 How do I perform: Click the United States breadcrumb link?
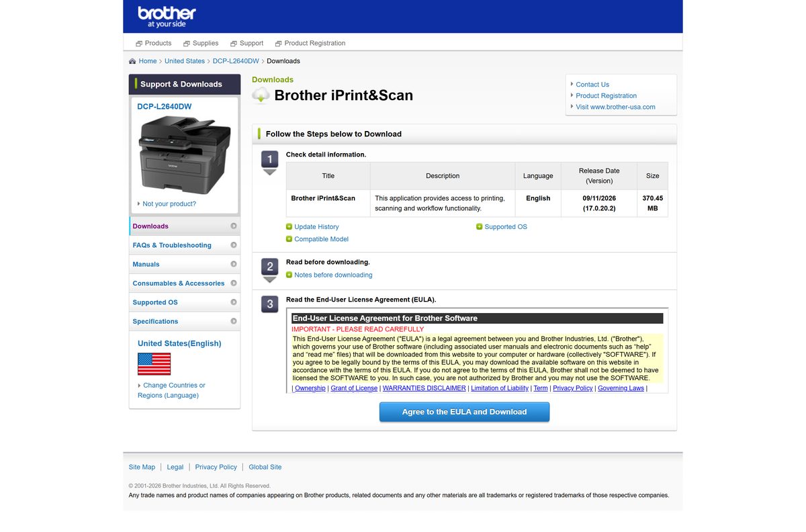click(x=185, y=61)
